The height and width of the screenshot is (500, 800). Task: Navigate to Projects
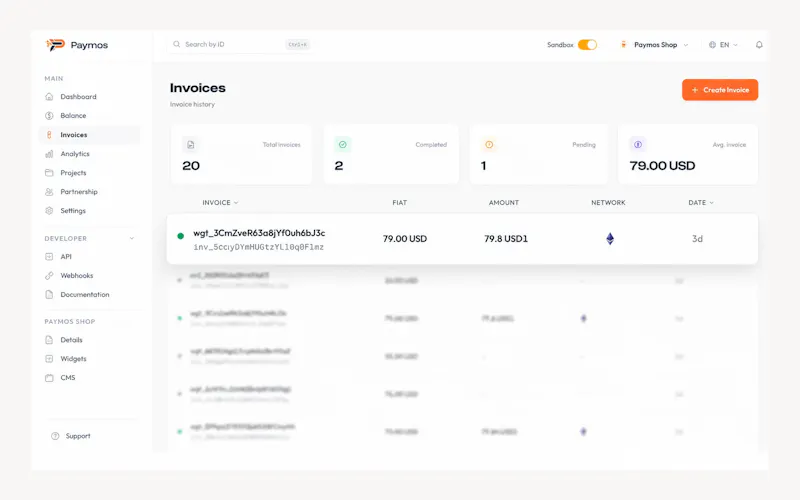tap(89, 172)
